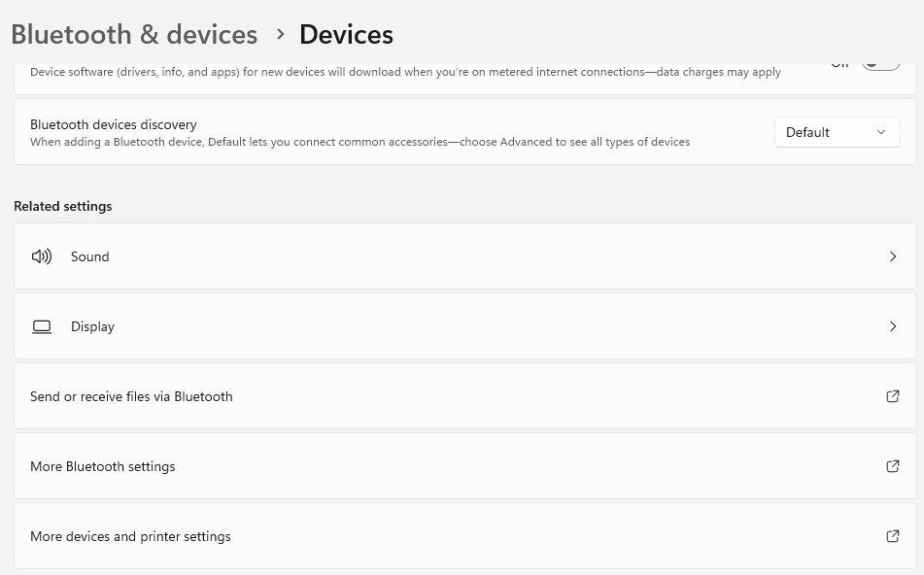
Task: Click the Sound speaker icon
Action: (x=41, y=256)
